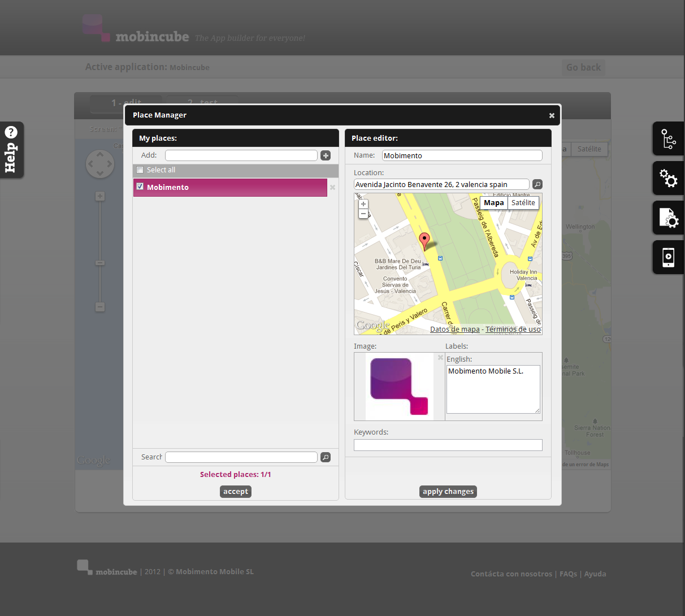Zoom in on the place editor map
Image resolution: width=685 pixels, height=616 pixels.
pyautogui.click(x=363, y=204)
